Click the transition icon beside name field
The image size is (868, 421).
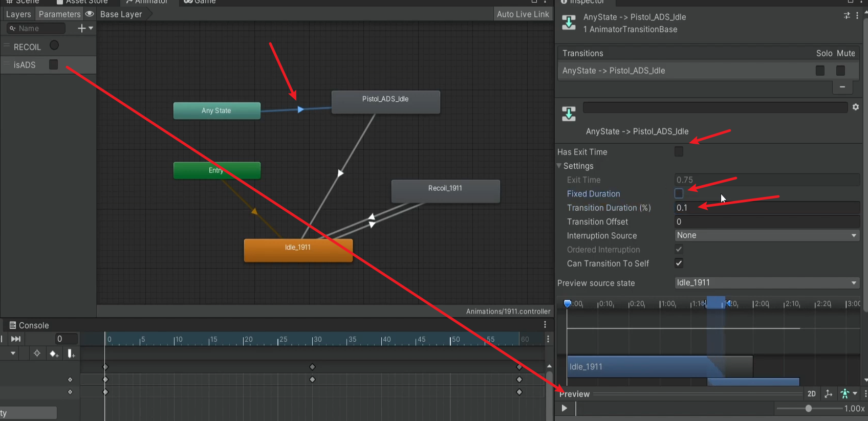(x=569, y=114)
